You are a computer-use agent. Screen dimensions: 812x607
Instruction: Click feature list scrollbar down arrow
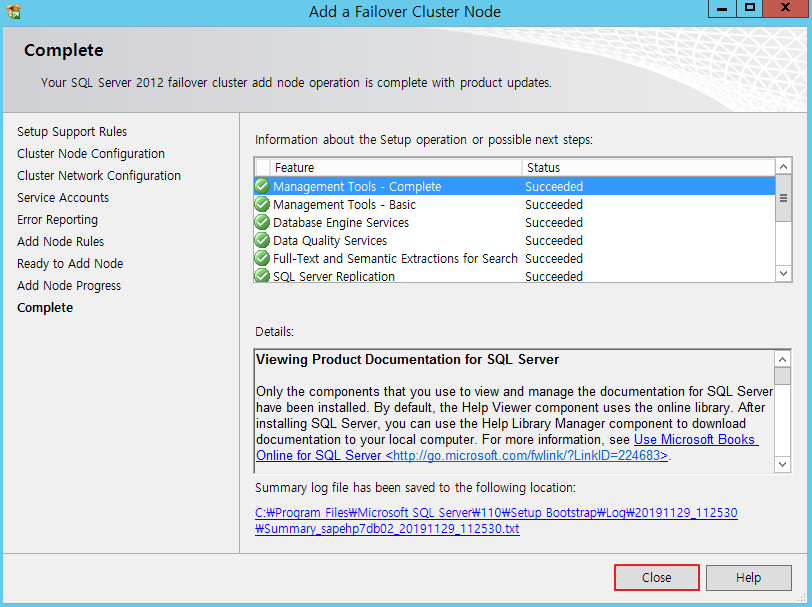tap(784, 273)
